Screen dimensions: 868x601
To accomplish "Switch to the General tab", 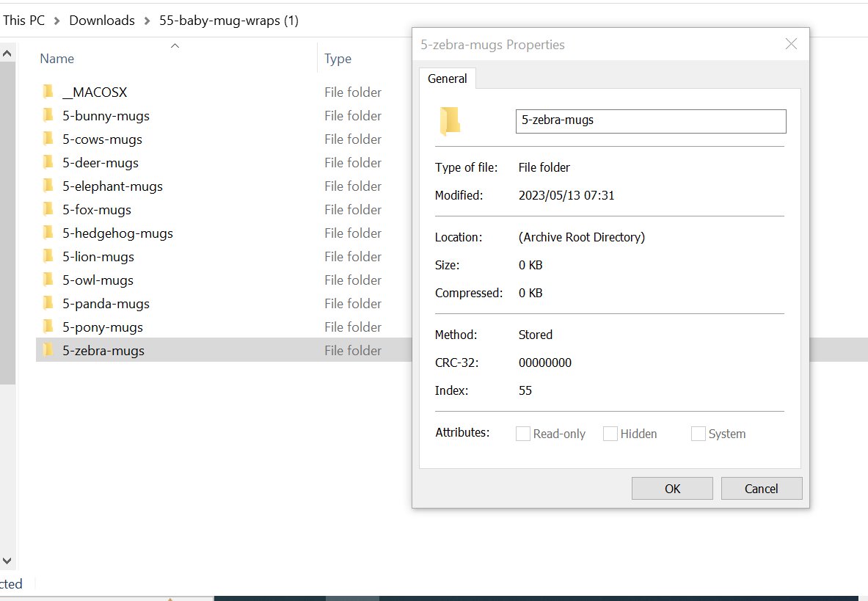I will [x=448, y=79].
